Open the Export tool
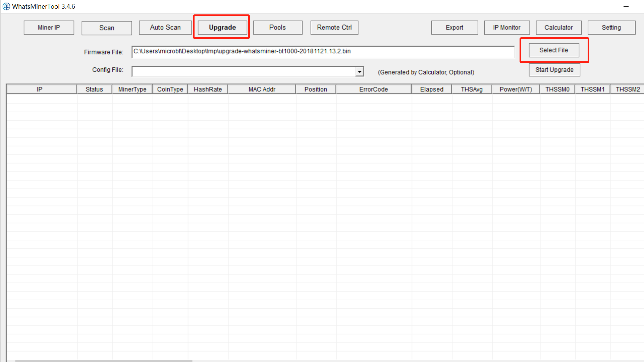The image size is (644, 362). coord(455,27)
